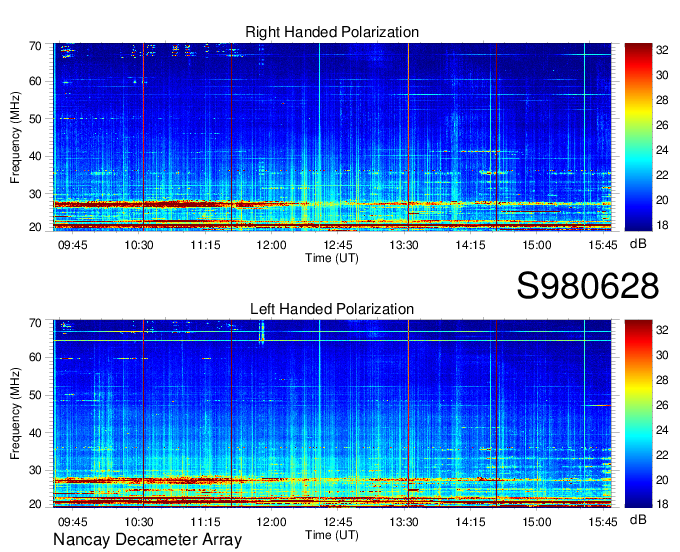Click the dB unit label under upper colorbar

638,244
